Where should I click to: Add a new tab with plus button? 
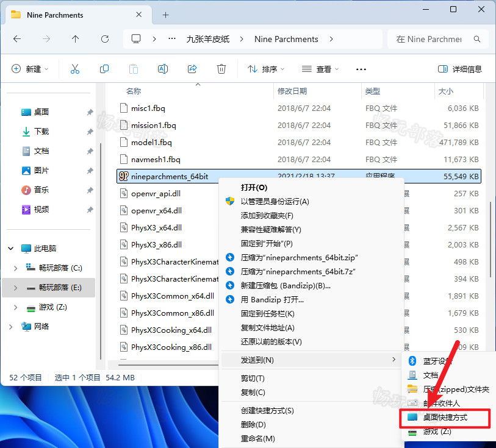pyautogui.click(x=165, y=15)
